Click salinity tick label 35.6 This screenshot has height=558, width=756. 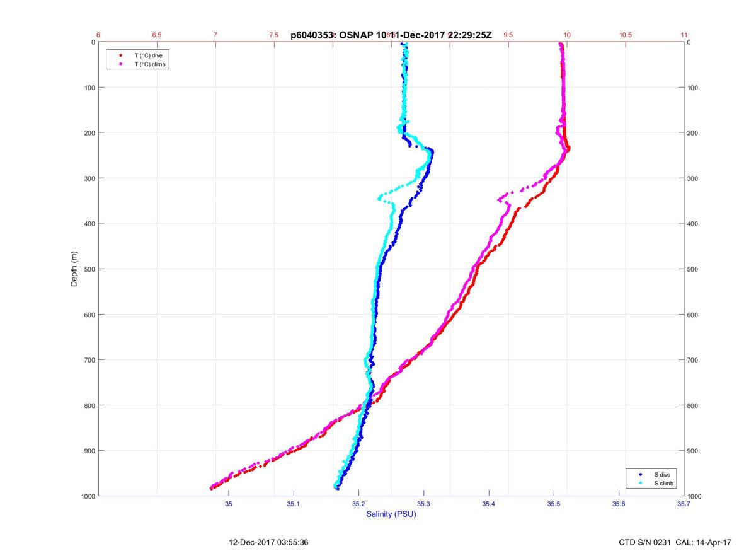pos(619,504)
